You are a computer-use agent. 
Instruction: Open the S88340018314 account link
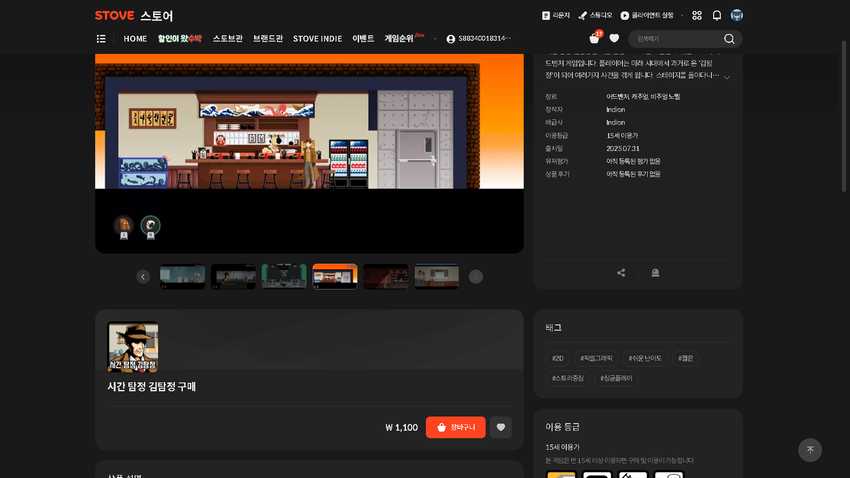tap(479, 38)
